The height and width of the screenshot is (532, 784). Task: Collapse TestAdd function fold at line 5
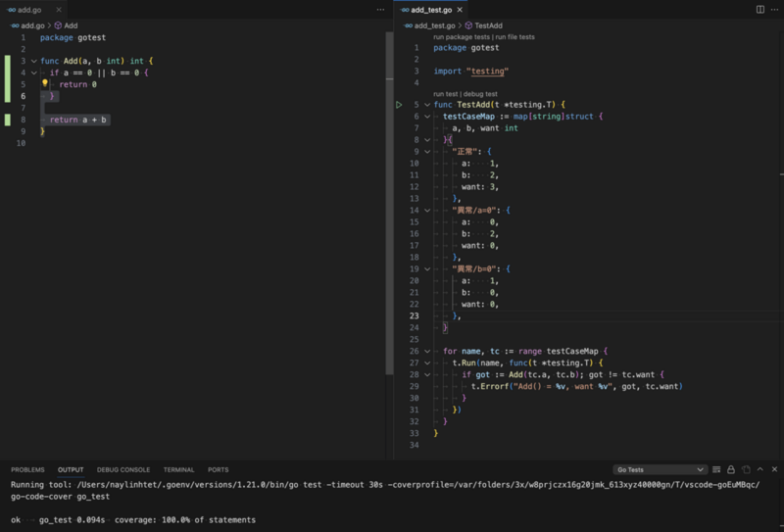click(x=427, y=105)
